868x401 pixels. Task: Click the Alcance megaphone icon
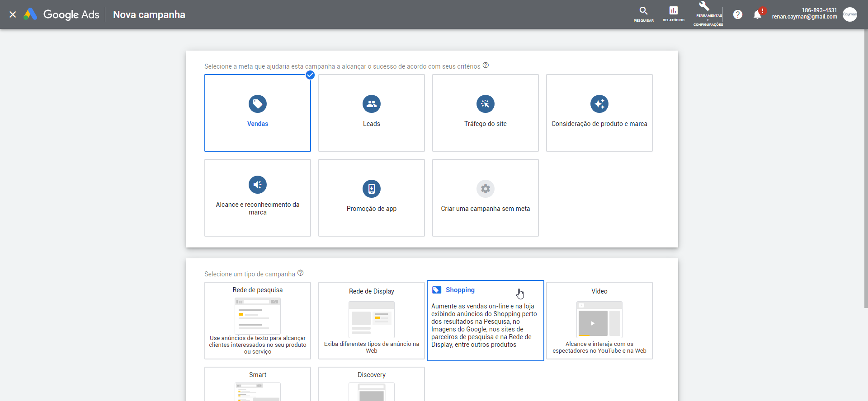[258, 185]
